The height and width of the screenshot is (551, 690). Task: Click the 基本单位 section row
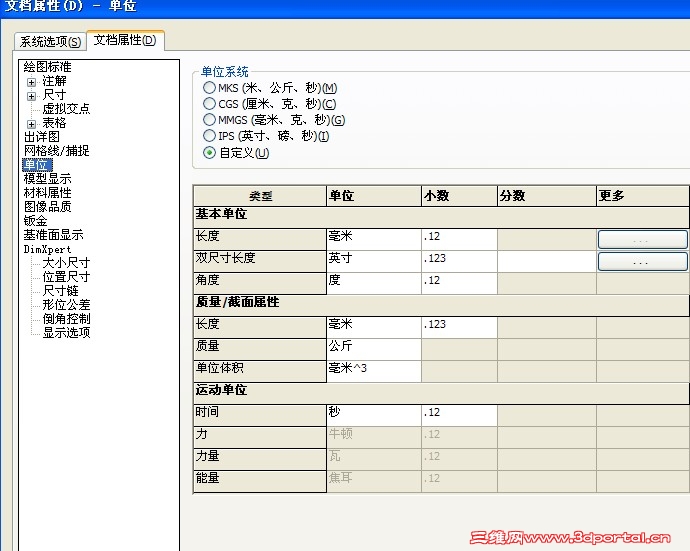441,217
